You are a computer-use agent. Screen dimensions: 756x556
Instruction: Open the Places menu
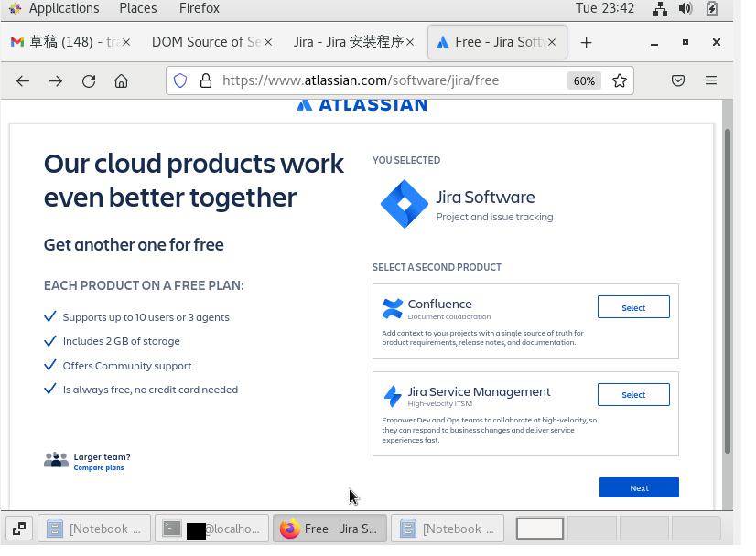(138, 8)
